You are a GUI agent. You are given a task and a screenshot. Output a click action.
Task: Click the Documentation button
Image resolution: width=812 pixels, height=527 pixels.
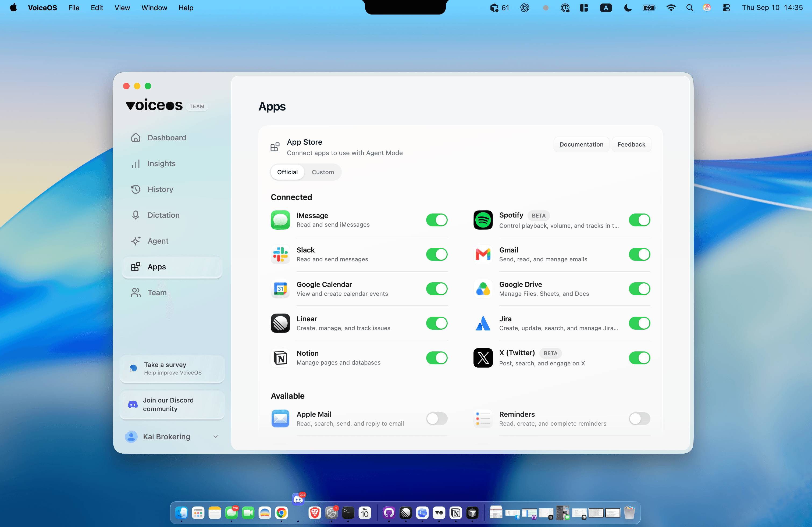581,144
